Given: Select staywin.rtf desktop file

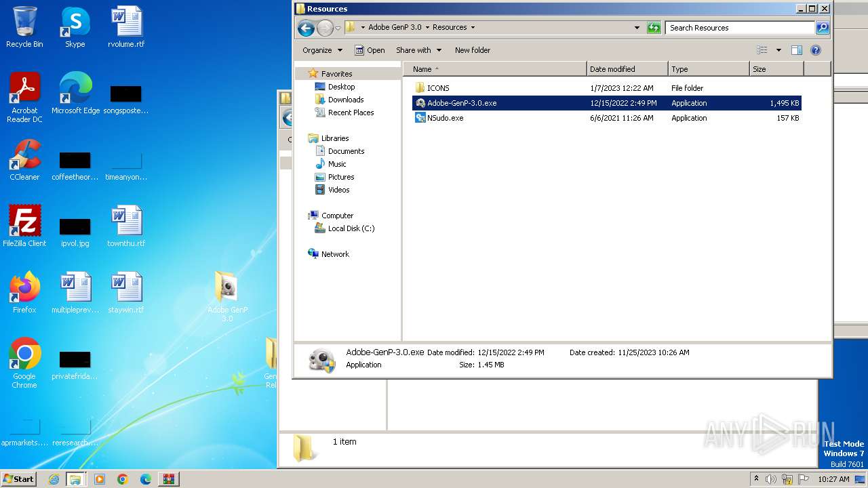Looking at the screenshot, I should pos(126,293).
